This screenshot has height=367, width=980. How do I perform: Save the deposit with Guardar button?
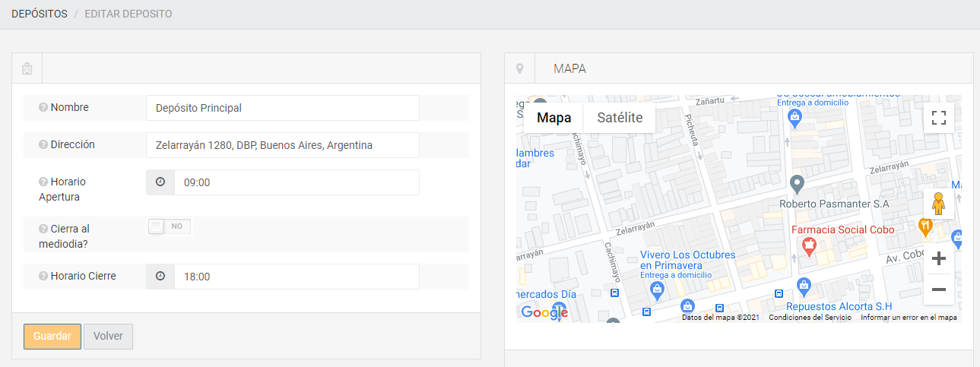coord(52,337)
